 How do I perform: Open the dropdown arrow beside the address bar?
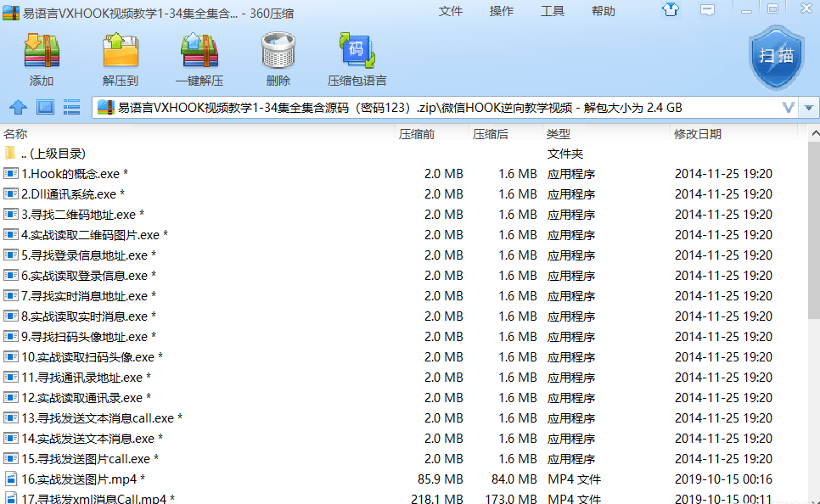pyautogui.click(x=809, y=108)
